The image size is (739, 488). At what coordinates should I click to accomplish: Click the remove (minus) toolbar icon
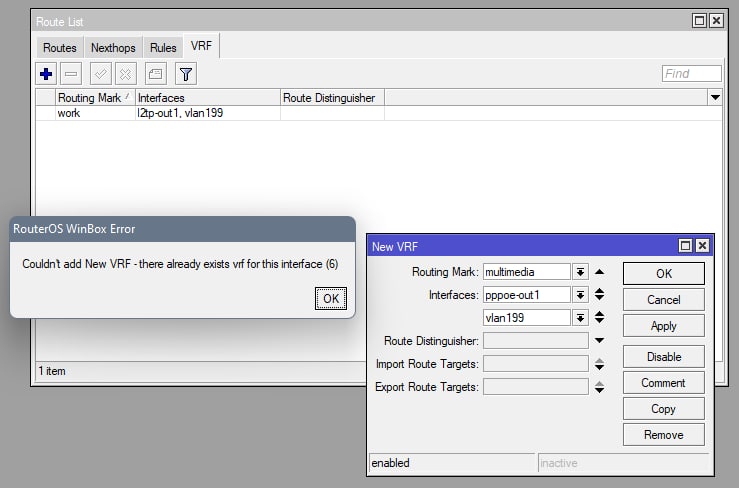(x=71, y=74)
